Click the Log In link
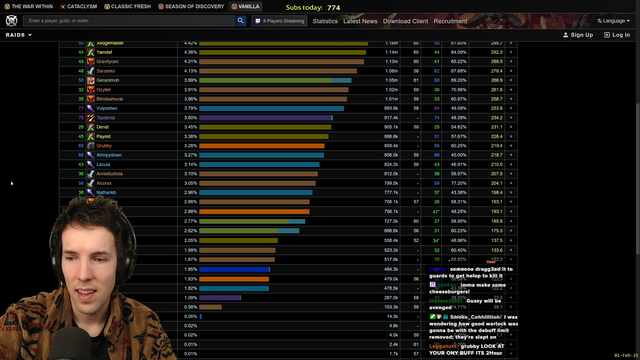Screen dimensions: 640x360 (x=617, y=35)
